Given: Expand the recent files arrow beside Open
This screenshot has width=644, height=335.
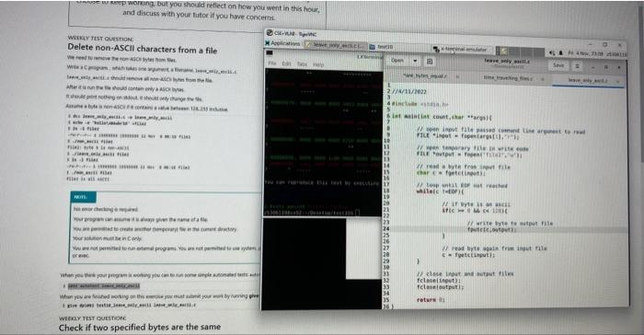Looking at the screenshot, I should tap(415, 61).
